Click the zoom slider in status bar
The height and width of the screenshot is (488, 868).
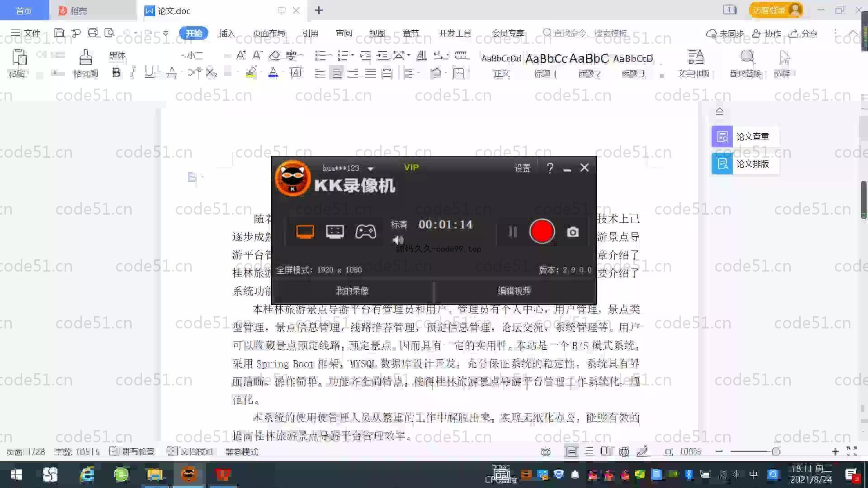776,451
